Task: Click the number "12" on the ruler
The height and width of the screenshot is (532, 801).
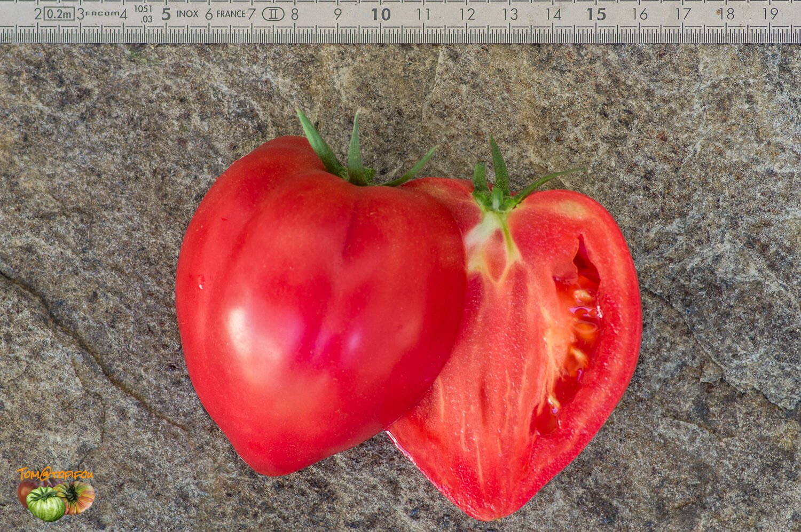Action: pyautogui.click(x=467, y=14)
